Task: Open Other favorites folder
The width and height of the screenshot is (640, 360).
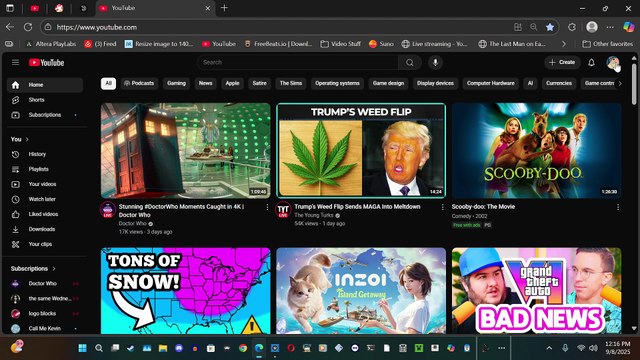Action: (607, 44)
